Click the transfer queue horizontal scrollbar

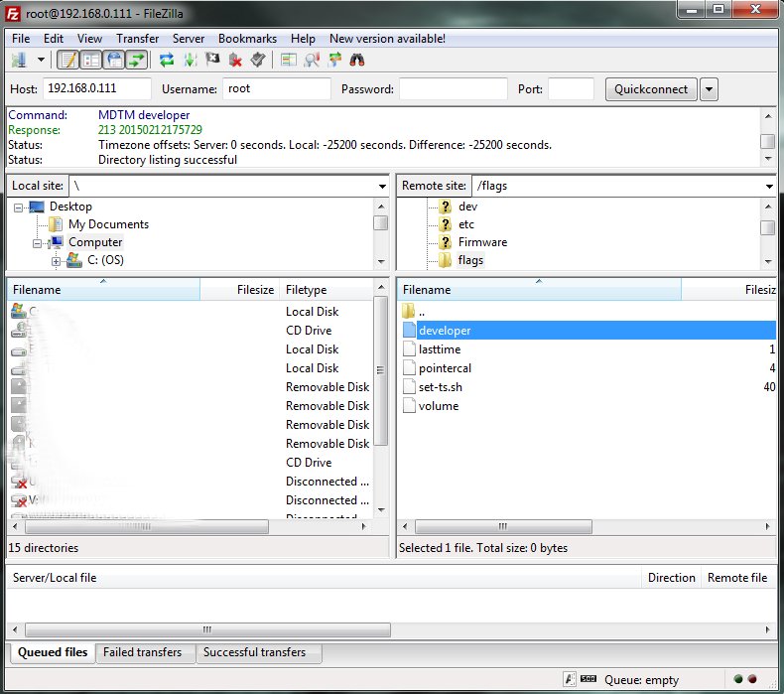pos(206,629)
